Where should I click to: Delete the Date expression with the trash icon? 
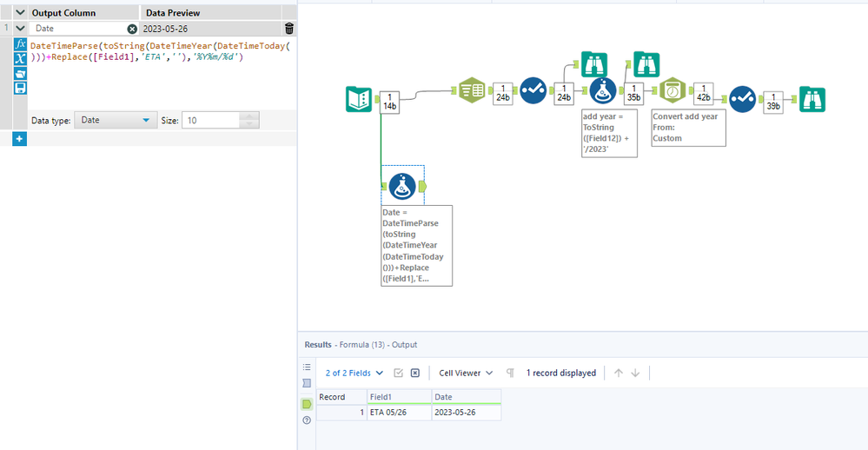[289, 29]
